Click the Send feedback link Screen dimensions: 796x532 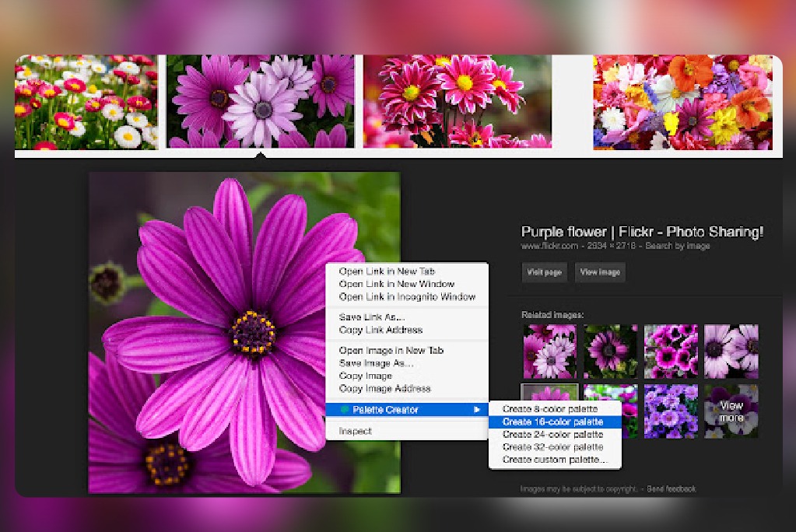click(x=672, y=489)
